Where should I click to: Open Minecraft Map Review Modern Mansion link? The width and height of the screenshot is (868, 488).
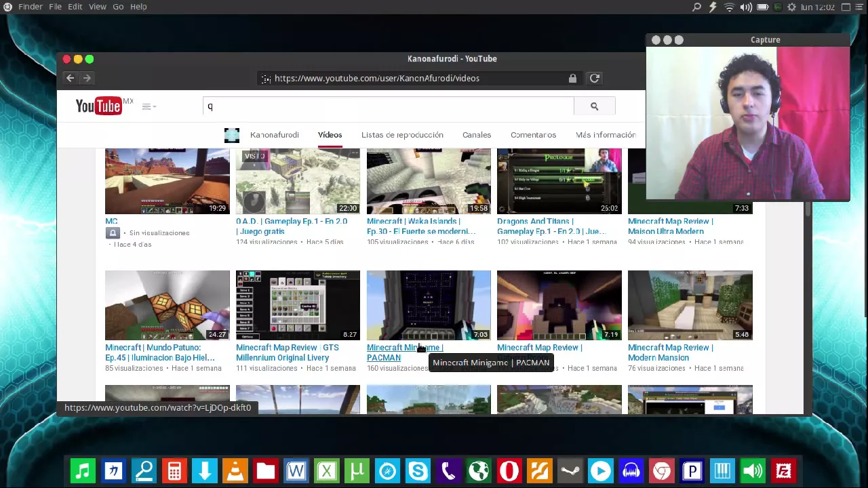point(670,352)
